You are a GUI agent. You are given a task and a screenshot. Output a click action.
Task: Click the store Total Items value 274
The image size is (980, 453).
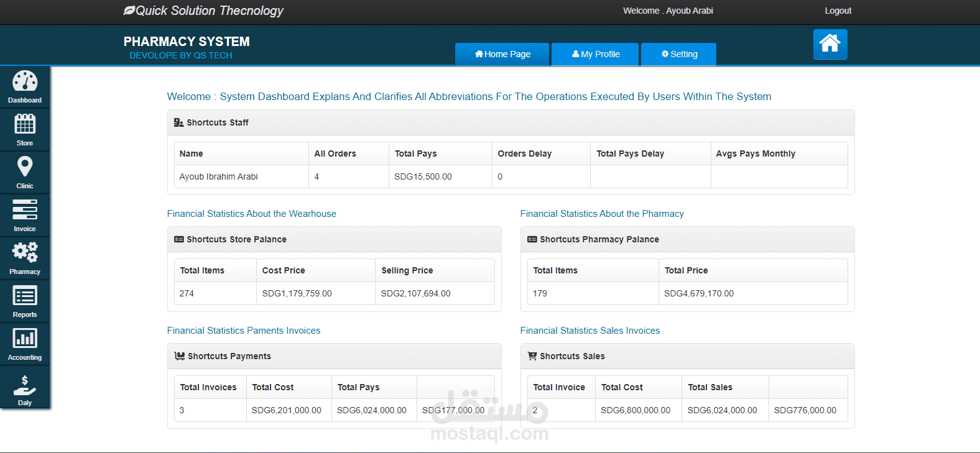pos(187,293)
